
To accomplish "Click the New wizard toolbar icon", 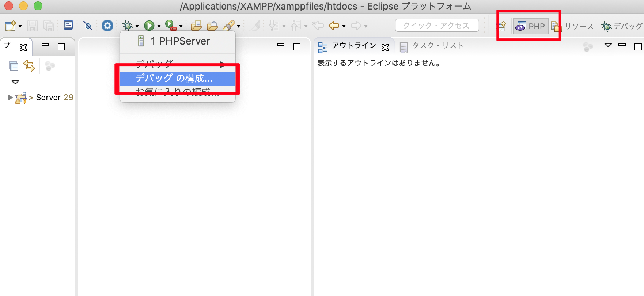I will tap(10, 26).
